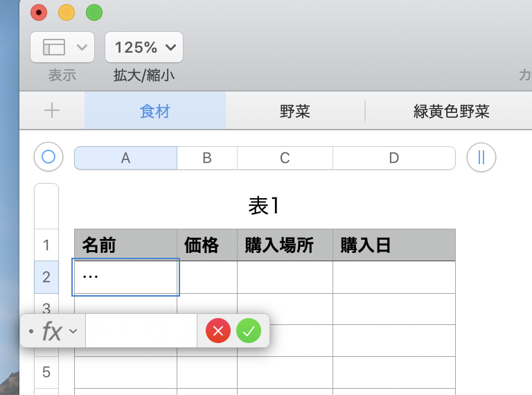This screenshot has width=532, height=395.
Task: Switch to the 食材 sheet tab
Action: 154,111
